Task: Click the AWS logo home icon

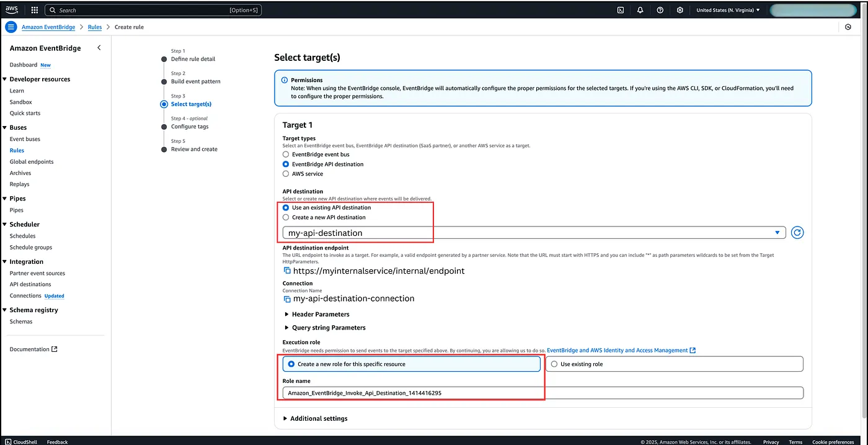Action: (x=12, y=10)
